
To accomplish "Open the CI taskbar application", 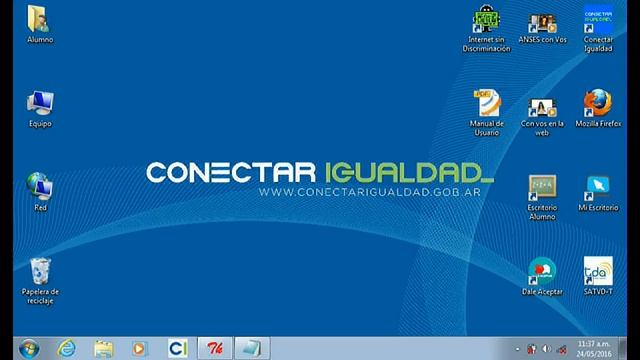I will click(178, 349).
